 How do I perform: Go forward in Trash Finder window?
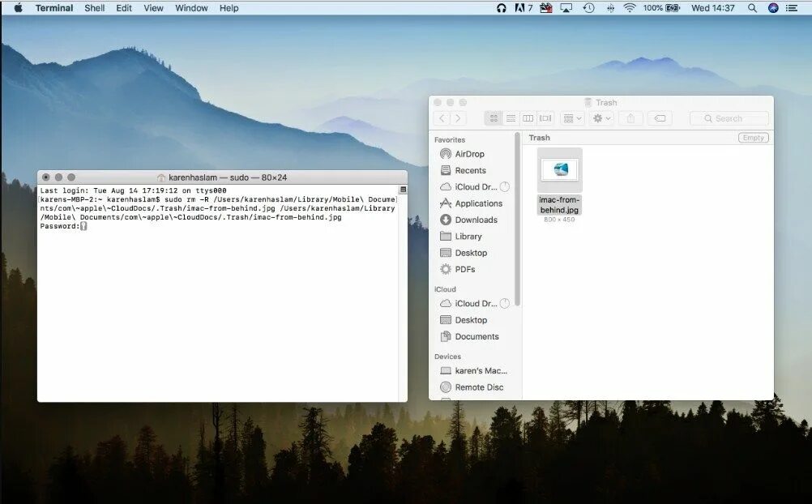click(458, 118)
